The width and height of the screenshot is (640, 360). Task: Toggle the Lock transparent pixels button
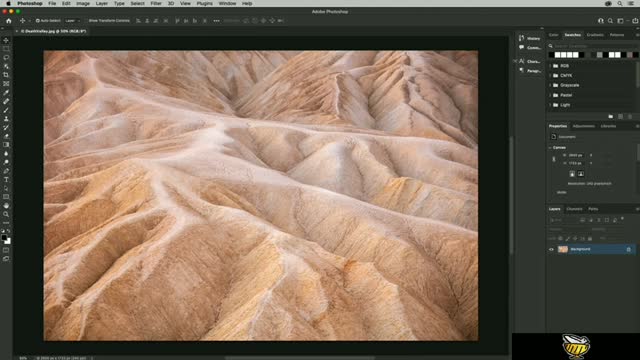560,238
